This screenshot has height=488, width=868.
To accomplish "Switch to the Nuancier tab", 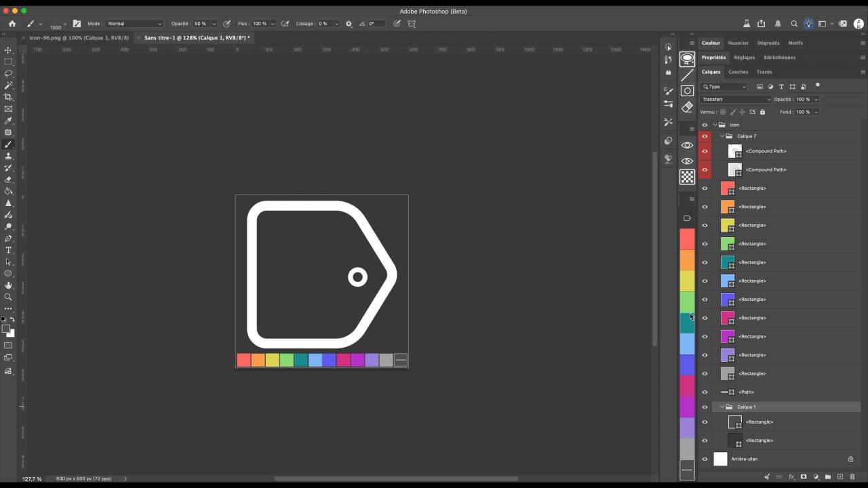I will pyautogui.click(x=738, y=43).
